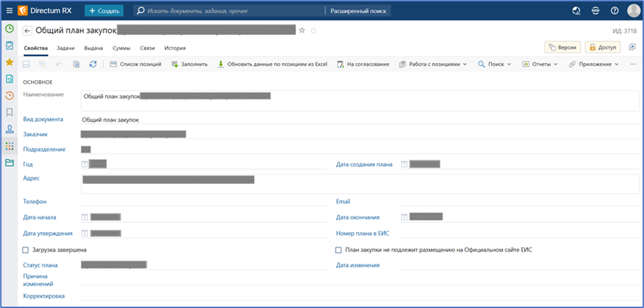
Task: Switch to the Задачи tab
Action: [66, 48]
